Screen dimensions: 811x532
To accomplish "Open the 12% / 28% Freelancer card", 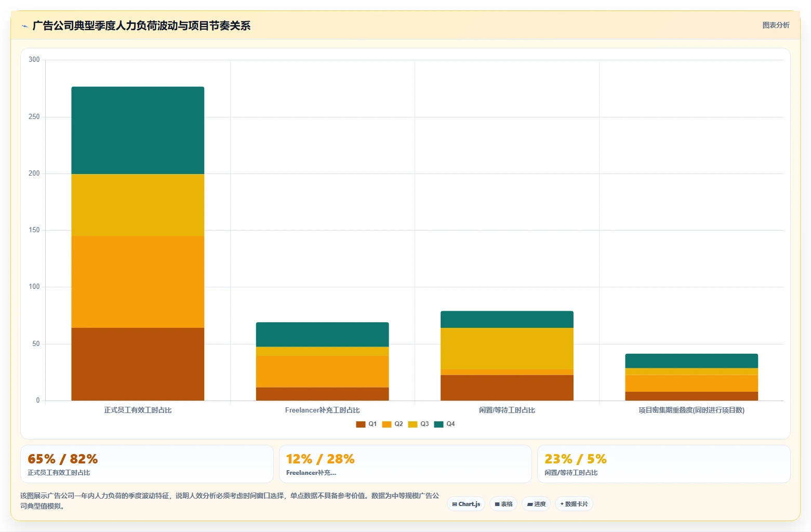I will click(405, 464).
